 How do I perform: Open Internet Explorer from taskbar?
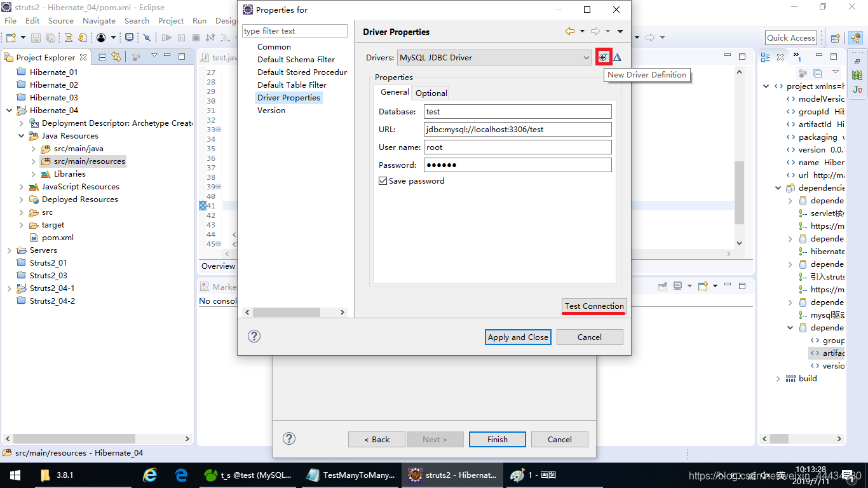click(x=150, y=475)
